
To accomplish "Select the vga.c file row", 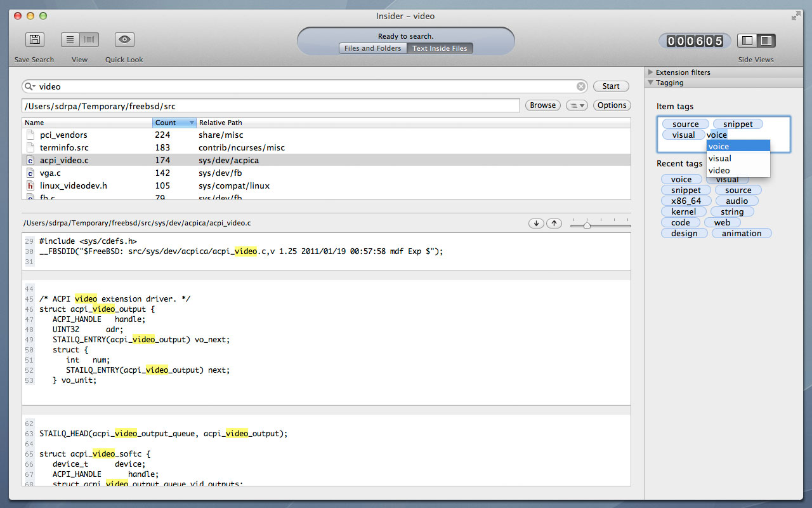I will tap(51, 173).
